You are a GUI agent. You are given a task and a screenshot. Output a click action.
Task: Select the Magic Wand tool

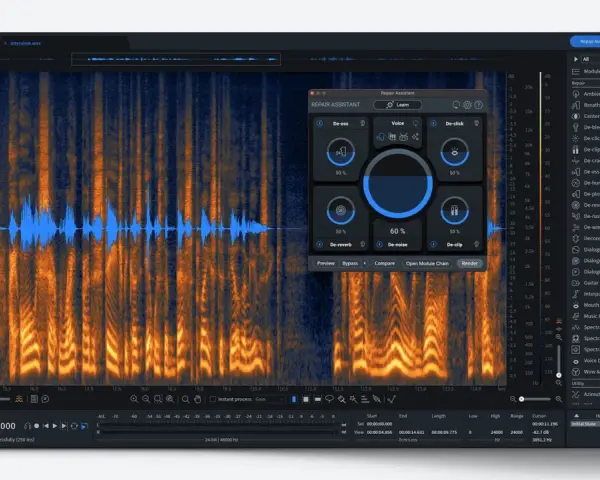(353, 399)
